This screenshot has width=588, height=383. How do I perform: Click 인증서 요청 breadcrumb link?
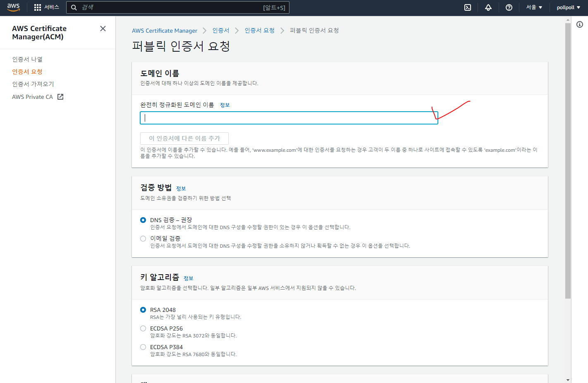point(260,31)
